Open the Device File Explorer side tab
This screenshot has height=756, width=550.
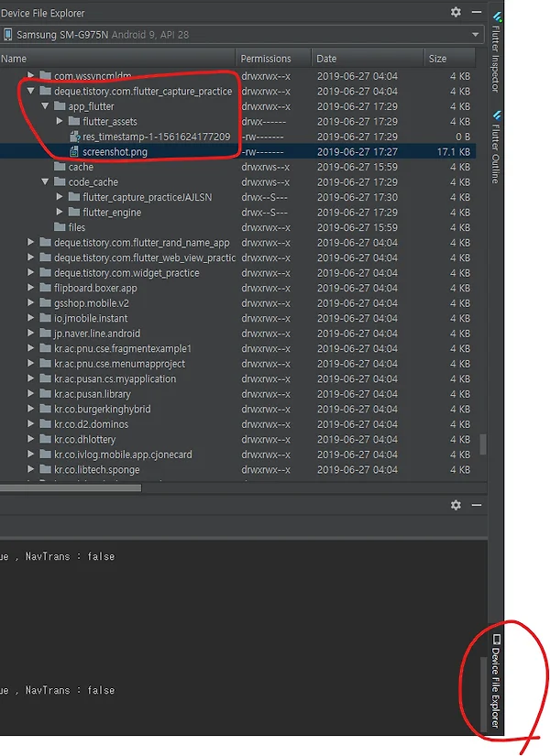click(x=496, y=682)
